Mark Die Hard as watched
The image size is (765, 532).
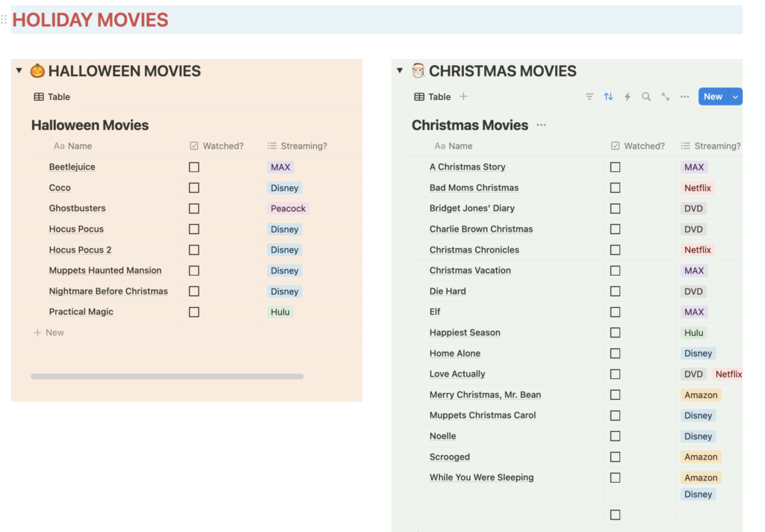pyautogui.click(x=615, y=291)
